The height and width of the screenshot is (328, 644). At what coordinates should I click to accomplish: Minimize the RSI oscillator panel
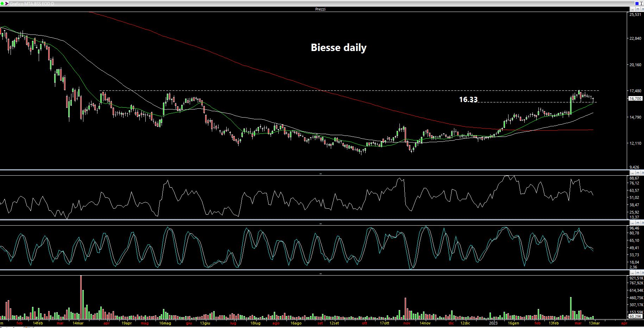pyautogui.click(x=632, y=173)
